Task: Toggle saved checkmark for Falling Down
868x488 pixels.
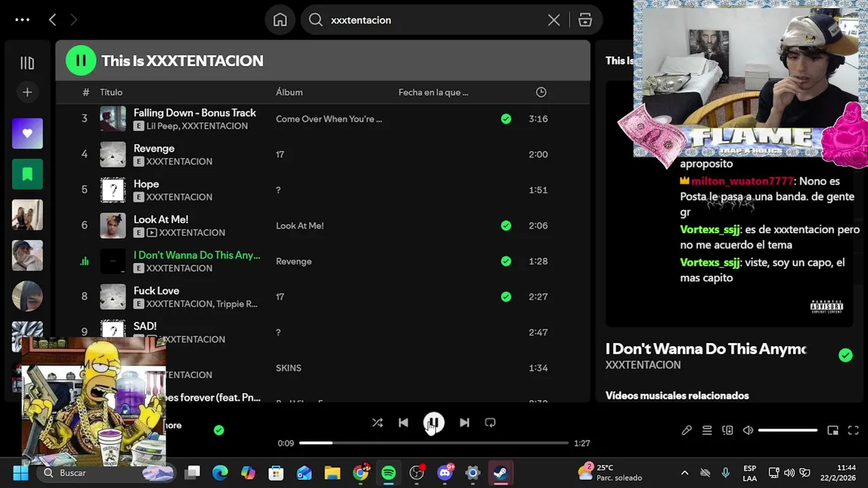Action: (x=506, y=119)
